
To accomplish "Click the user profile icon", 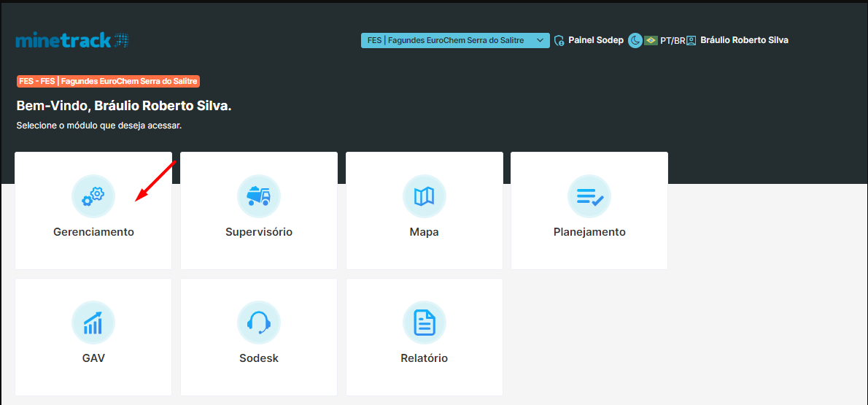I will (x=691, y=40).
